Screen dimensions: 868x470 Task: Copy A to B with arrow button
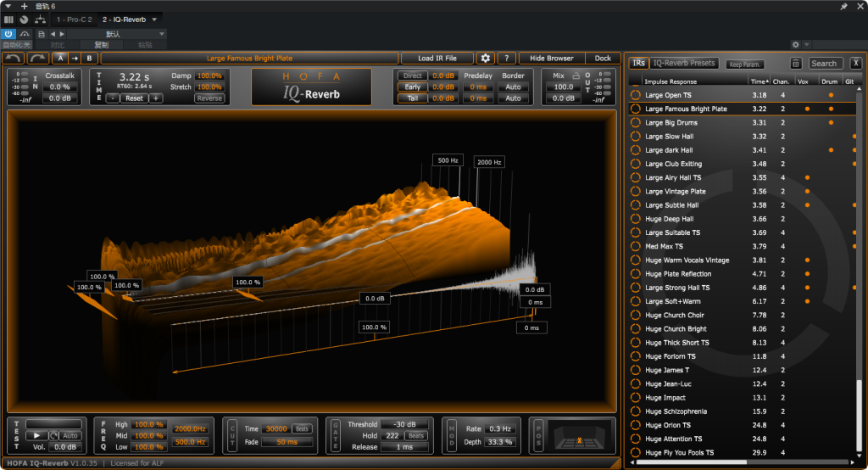(75, 59)
